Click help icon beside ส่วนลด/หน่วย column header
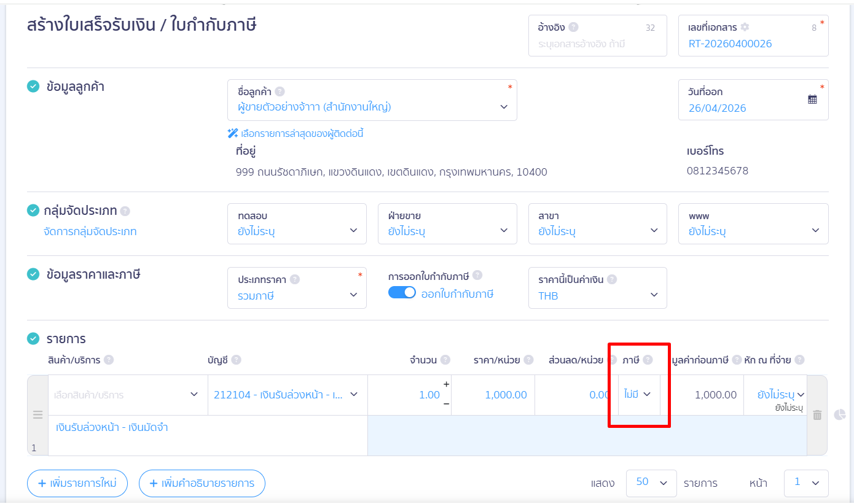The height and width of the screenshot is (504, 854). click(x=612, y=360)
